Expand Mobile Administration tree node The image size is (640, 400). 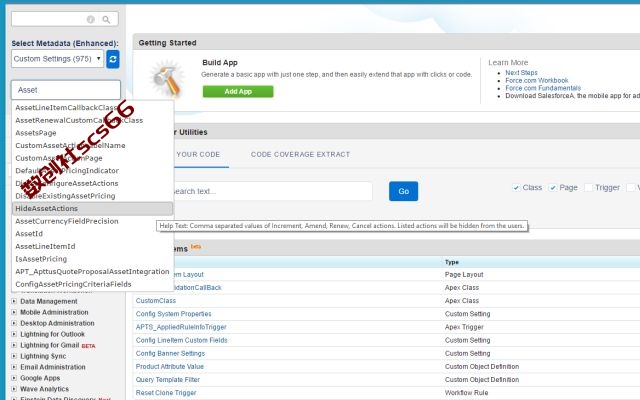[14, 312]
